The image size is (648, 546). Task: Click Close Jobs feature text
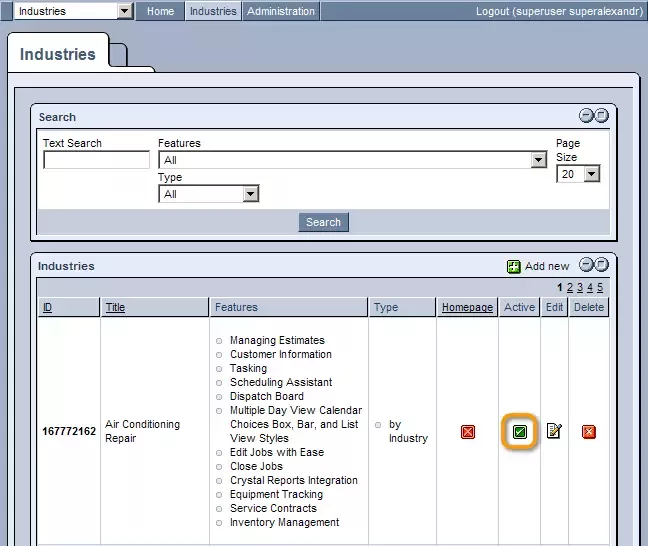[x=256, y=466]
